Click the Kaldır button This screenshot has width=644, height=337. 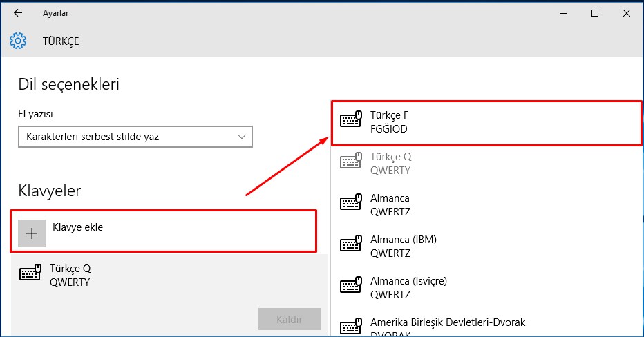[290, 319]
